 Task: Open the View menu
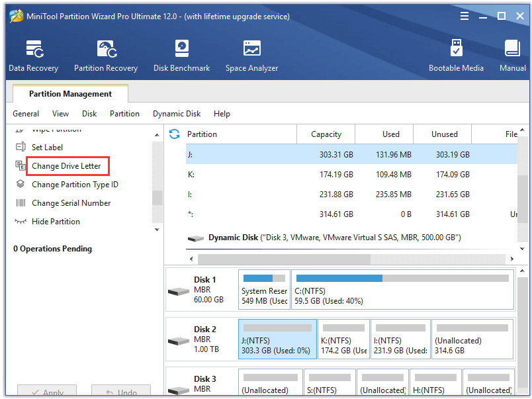(60, 114)
